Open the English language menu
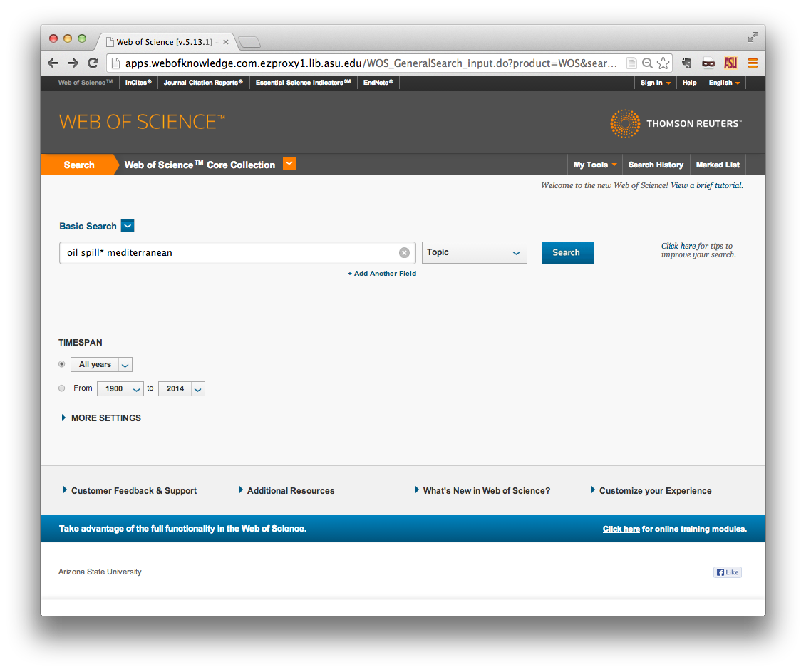The height and width of the screenshot is (672, 806). [x=724, y=83]
